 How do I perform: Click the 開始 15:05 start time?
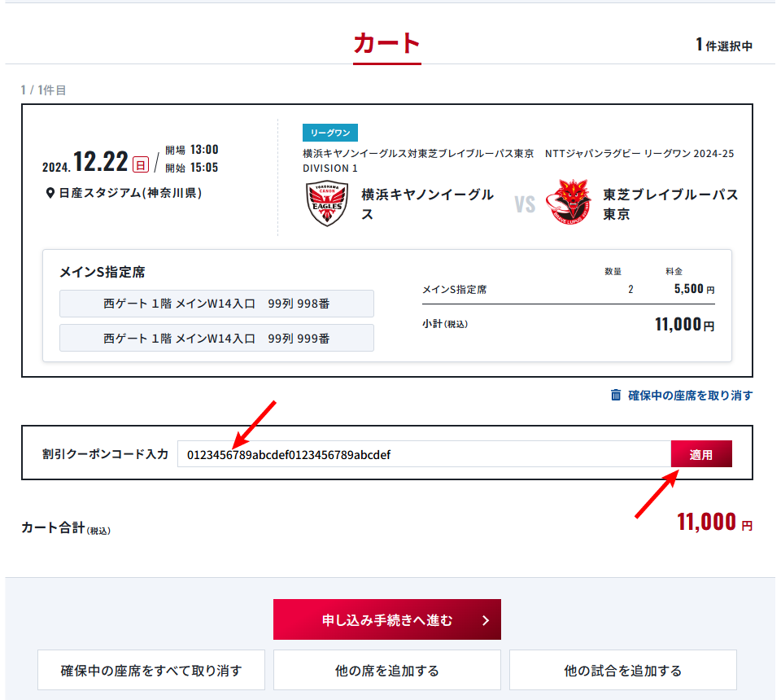coord(192,168)
